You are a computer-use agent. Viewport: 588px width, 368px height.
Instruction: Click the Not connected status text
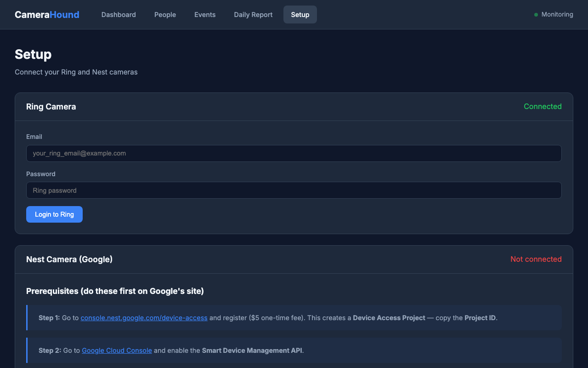tap(536, 259)
